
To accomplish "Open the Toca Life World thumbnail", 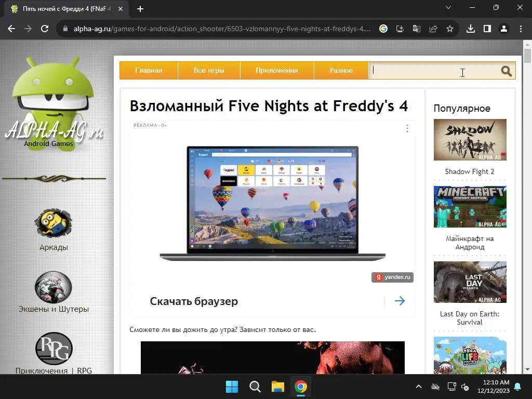I will tap(470, 355).
